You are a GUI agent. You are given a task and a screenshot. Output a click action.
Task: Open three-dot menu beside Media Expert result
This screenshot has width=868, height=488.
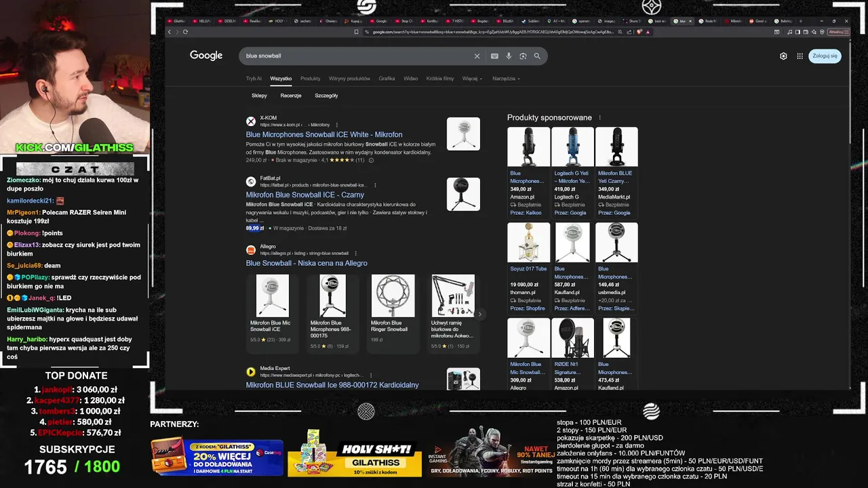point(371,375)
